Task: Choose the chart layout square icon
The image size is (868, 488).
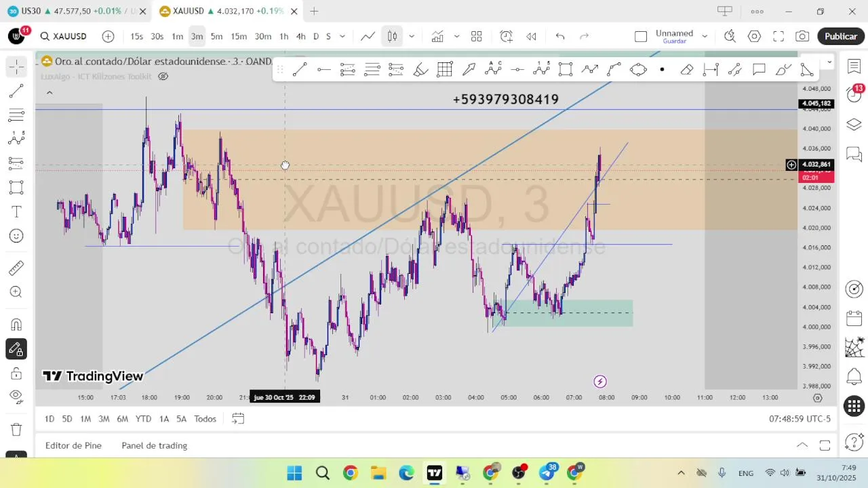Action: (641, 37)
